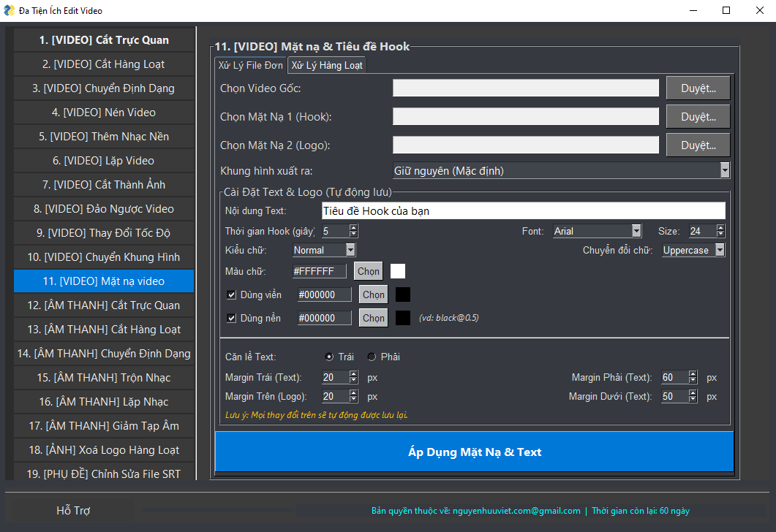
Task: Select 10. [VIDEO] Chuyển Khung Hình
Action: (x=104, y=257)
